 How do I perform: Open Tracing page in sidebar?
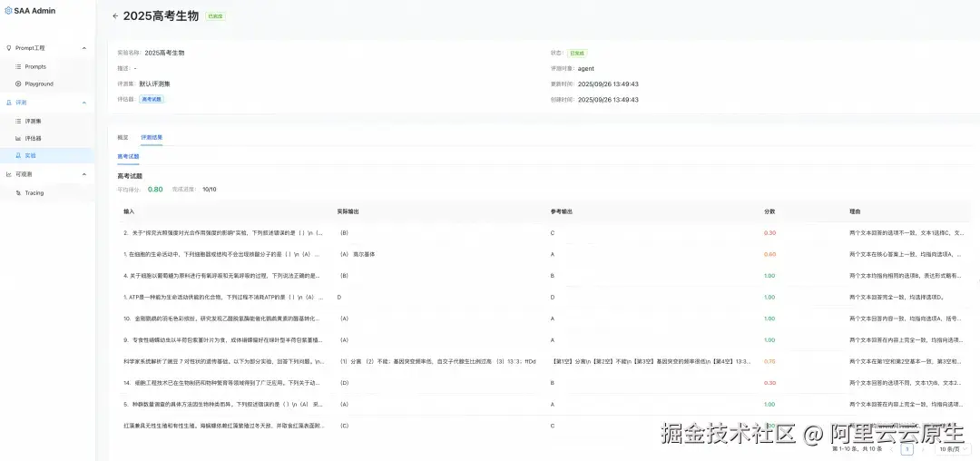coord(47,193)
